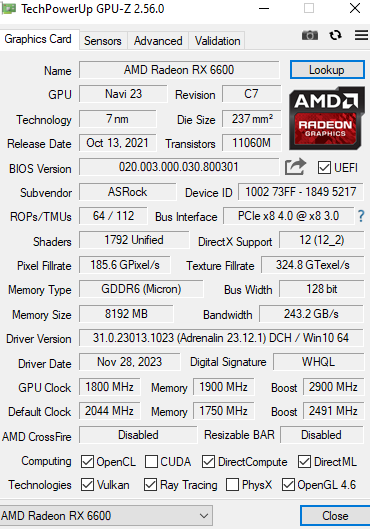Switch to the Sensors tab
This screenshot has width=370, height=529.
103,41
